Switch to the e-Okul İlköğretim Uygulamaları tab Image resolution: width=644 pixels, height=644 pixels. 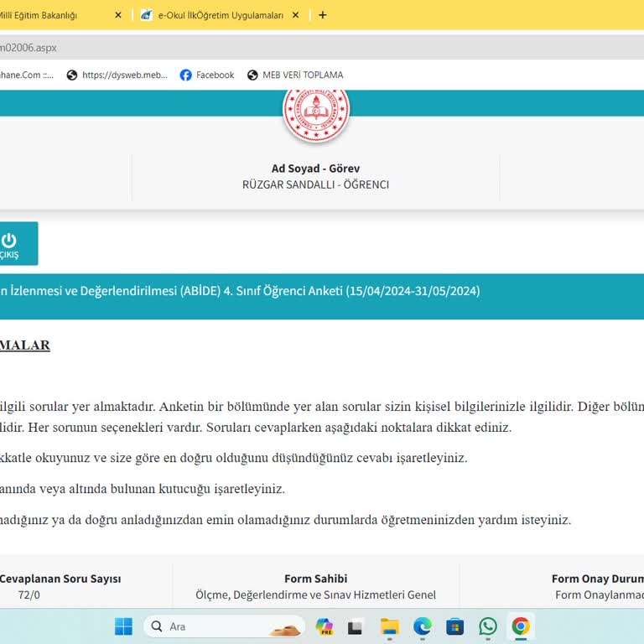click(x=221, y=15)
